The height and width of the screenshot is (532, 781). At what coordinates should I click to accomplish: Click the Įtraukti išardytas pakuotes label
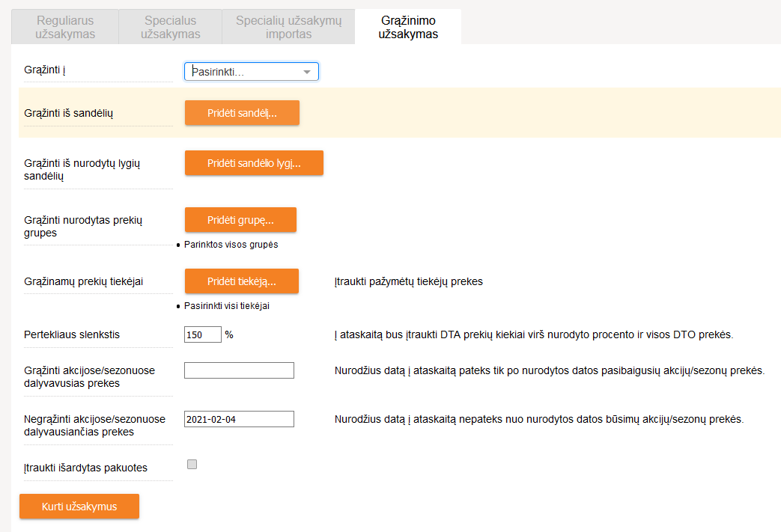point(85,468)
